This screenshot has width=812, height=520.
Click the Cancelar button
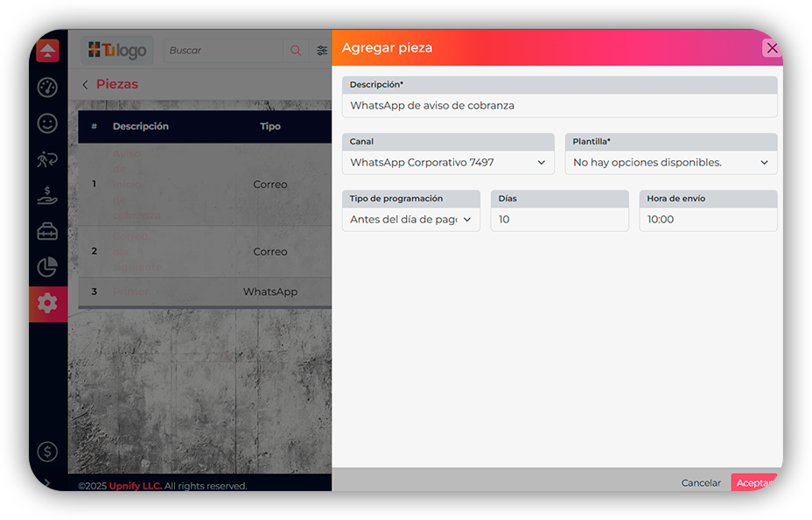tap(701, 482)
